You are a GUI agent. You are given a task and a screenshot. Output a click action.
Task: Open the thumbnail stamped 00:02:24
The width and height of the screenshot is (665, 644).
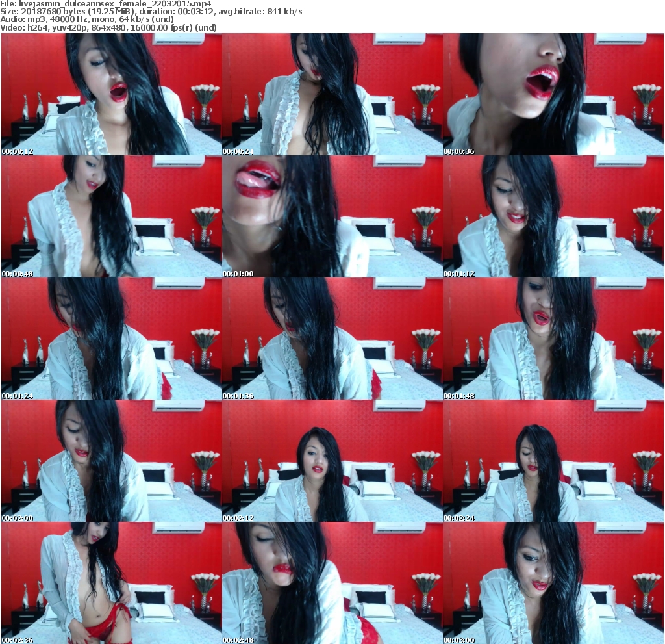[x=553, y=461]
